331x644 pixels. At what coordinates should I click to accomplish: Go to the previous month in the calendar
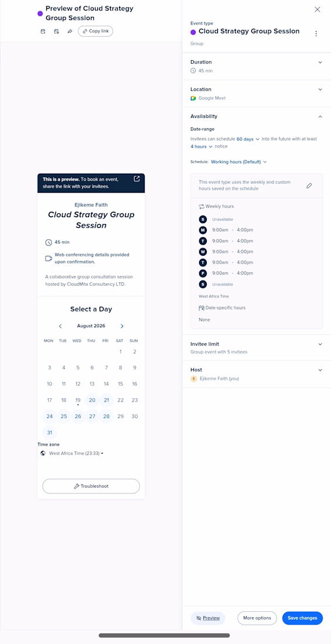click(60, 326)
